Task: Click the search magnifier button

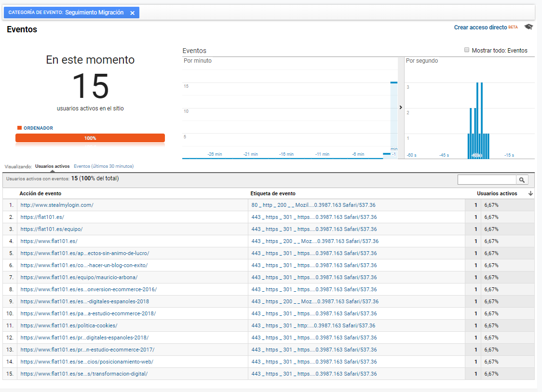Action: point(522,180)
